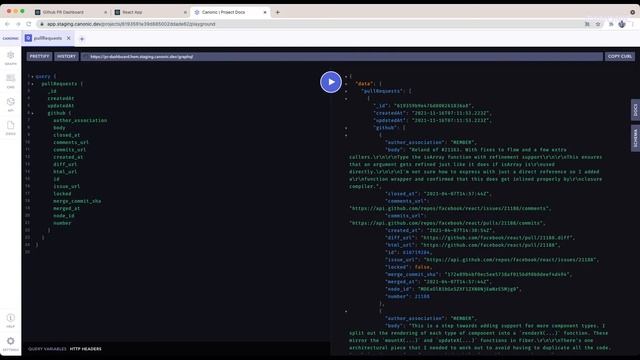Image resolution: width=640 pixels, height=360 pixels.
Task: Close the Canonic Project Docs browser tab
Action: [265, 12]
